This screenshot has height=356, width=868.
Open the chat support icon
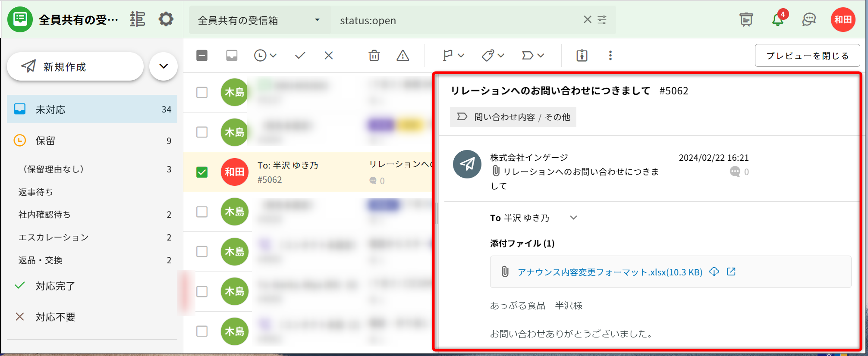click(x=809, y=20)
